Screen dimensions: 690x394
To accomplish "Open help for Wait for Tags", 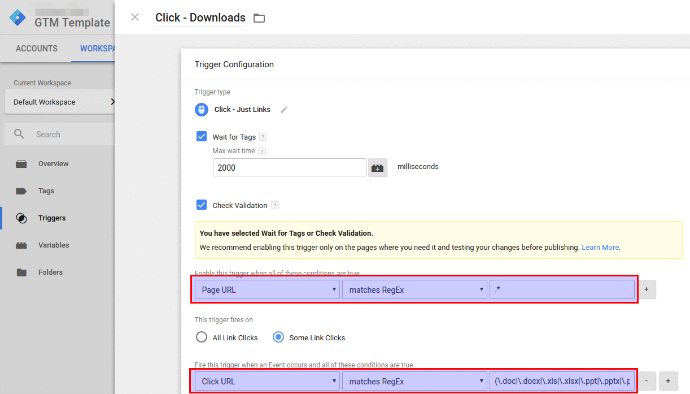I will pyautogui.click(x=263, y=137).
